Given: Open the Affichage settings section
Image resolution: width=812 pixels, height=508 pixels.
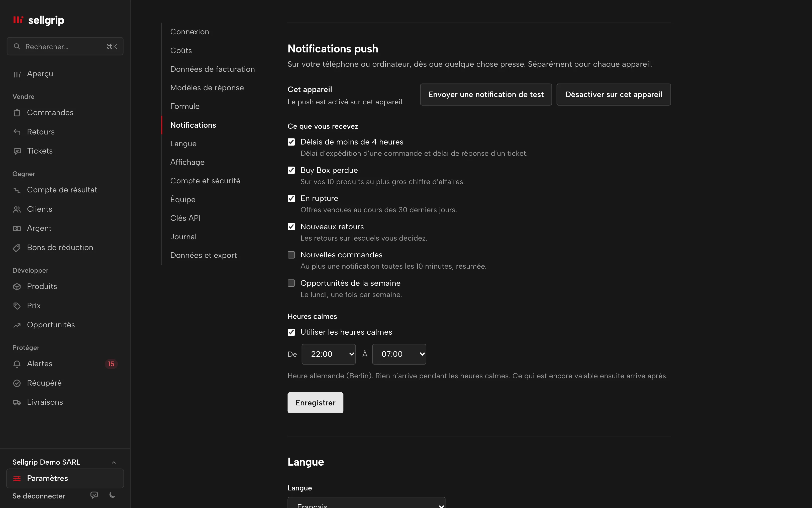Looking at the screenshot, I should [x=187, y=162].
